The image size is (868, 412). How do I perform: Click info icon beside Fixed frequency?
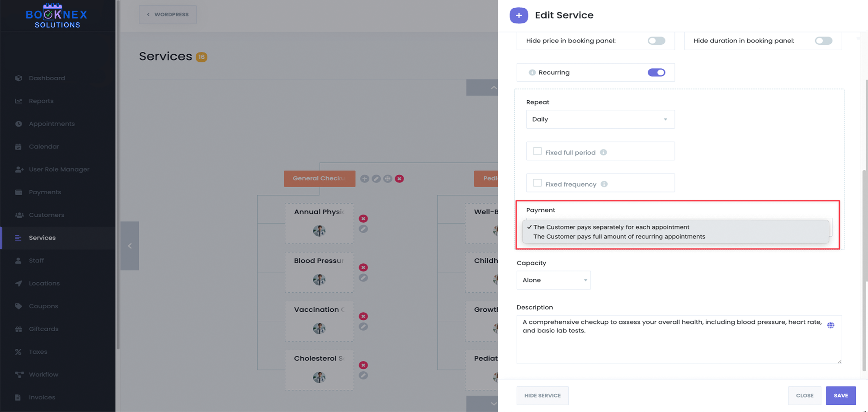click(604, 184)
